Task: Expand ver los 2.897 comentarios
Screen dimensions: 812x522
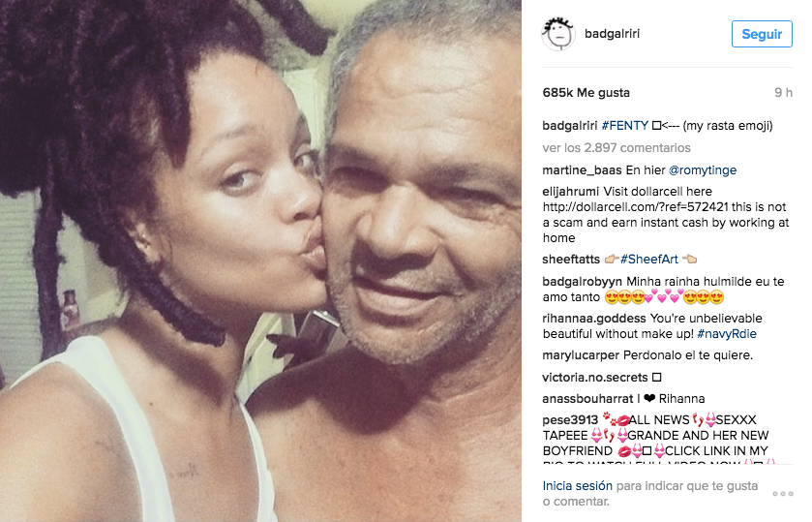Action: [x=617, y=148]
